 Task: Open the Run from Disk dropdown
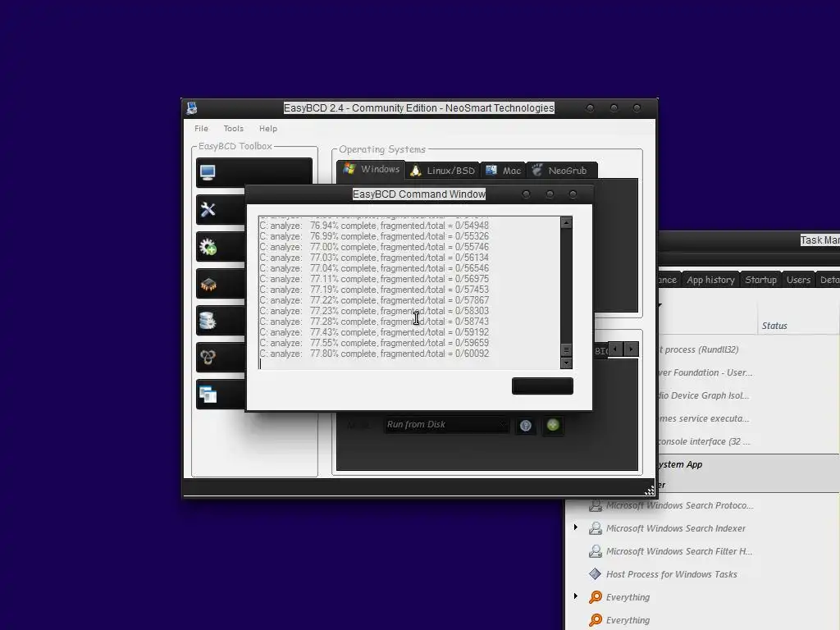point(445,425)
